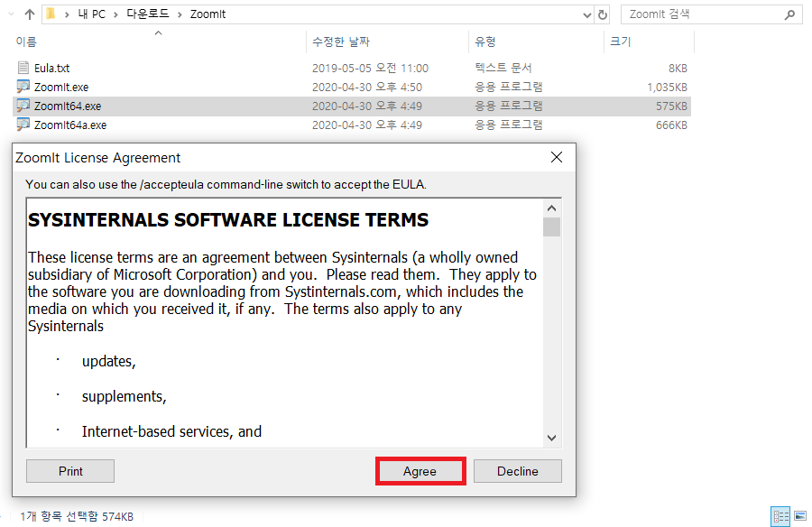812x527 pixels.
Task: Click the folder icon in the address bar
Action: coord(51,14)
